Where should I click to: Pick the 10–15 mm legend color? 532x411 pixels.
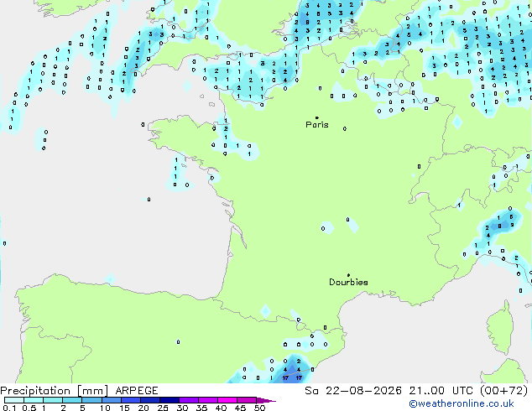(x=111, y=400)
